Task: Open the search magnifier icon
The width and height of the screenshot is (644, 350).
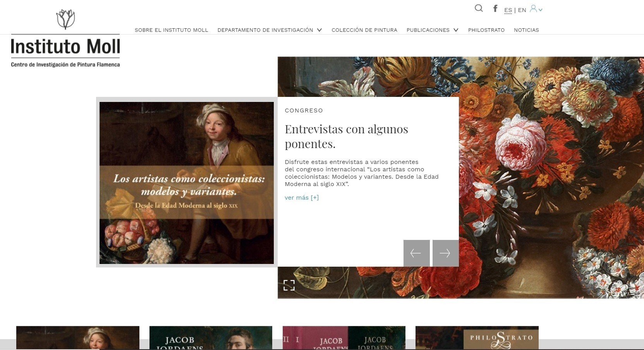Action: 479,8
